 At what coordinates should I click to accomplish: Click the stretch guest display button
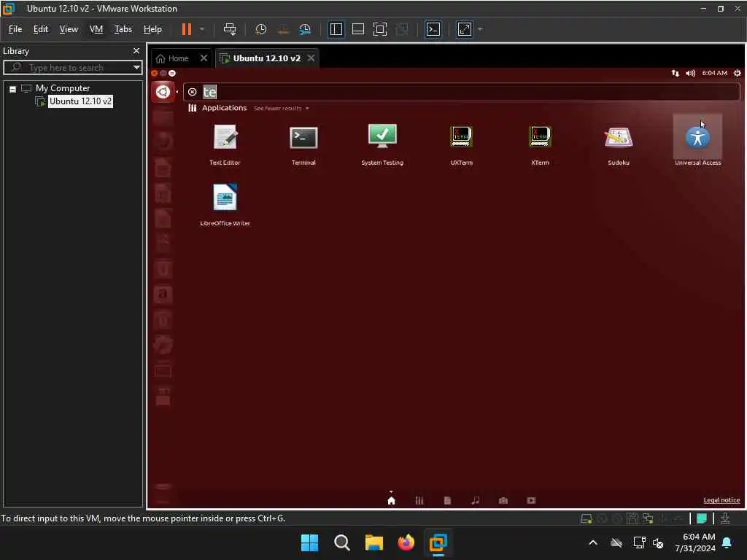(465, 29)
